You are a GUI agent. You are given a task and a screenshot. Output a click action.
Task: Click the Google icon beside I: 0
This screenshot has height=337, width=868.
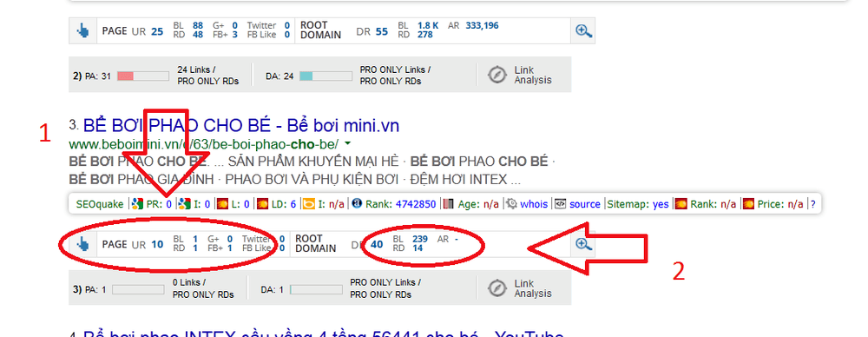185,204
